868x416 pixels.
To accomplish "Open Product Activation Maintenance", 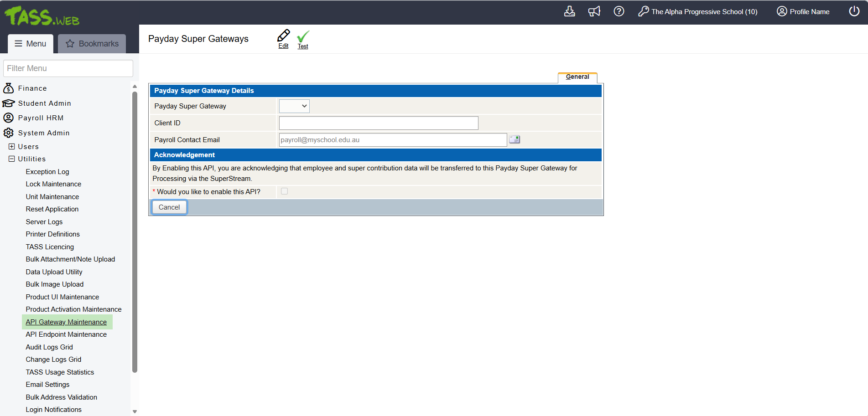I will (x=74, y=309).
